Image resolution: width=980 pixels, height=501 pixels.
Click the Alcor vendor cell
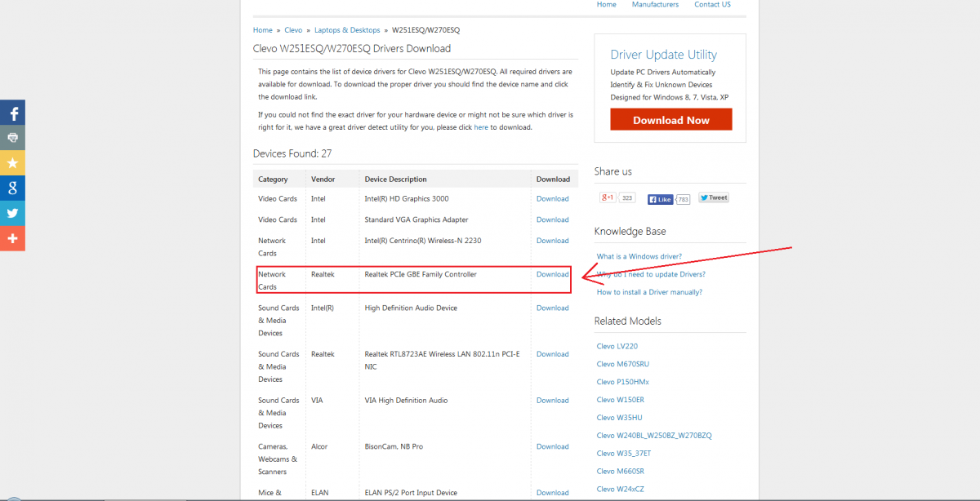[320, 446]
